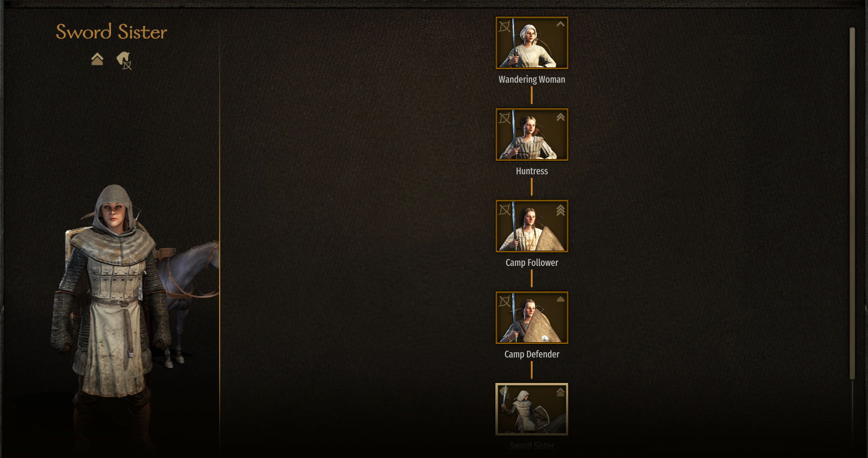868x458 pixels.
Task: Click the bow icon on Wandering Woman card
Action: [x=505, y=27]
